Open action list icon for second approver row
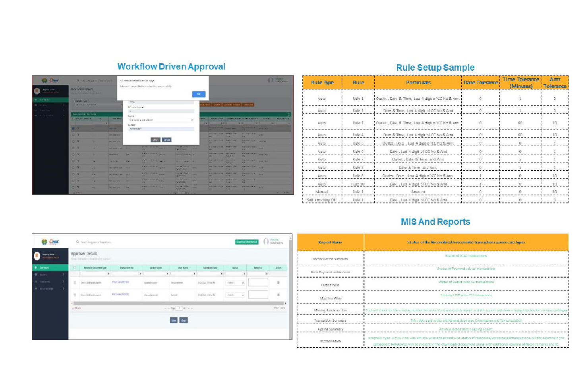Screen dimensions: 588x392 278,295
